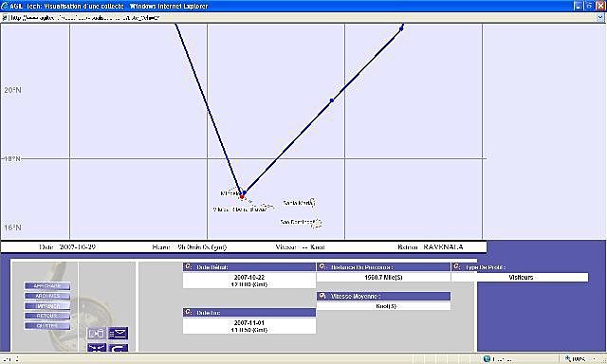The height and width of the screenshot is (364, 607).
Task: Click the IMPRIMER button
Action: click(x=47, y=306)
